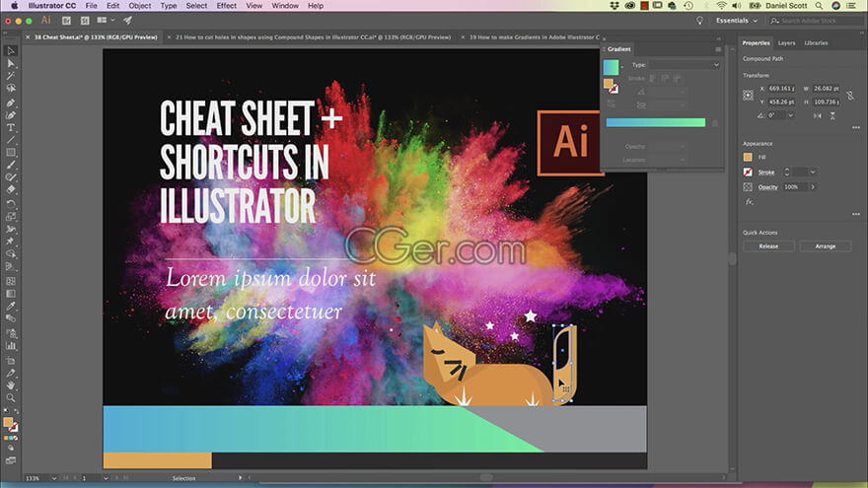The height and width of the screenshot is (488, 868).
Task: Click the Release quick action button
Action: coord(768,246)
